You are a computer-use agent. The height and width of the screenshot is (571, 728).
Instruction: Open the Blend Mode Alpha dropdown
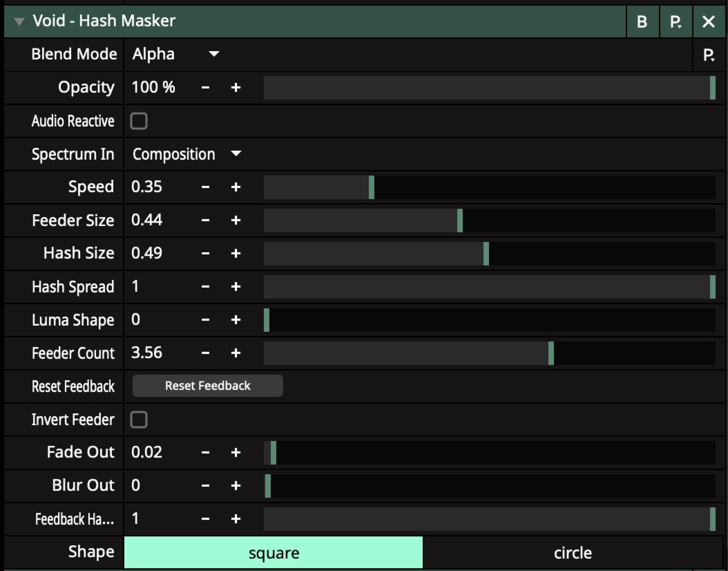click(x=176, y=54)
